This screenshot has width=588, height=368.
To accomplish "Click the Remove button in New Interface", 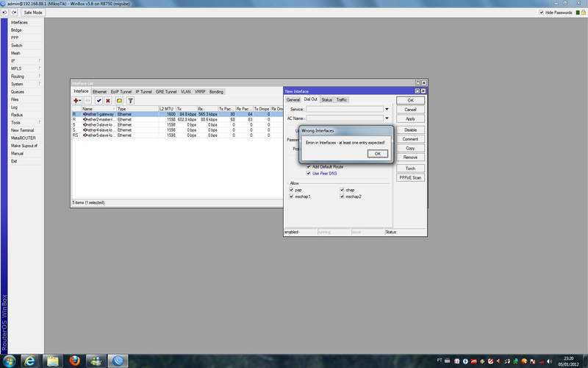I will (x=410, y=158).
